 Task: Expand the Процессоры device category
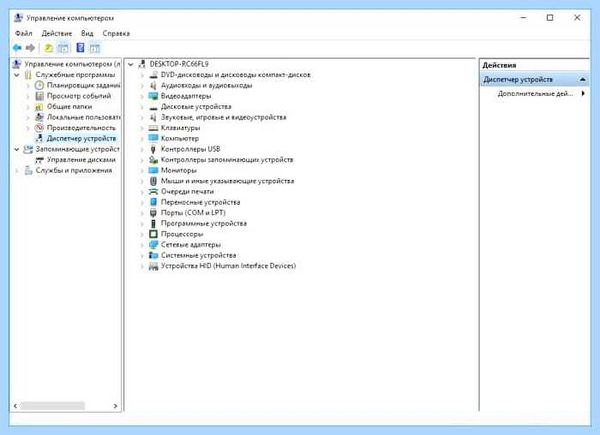(x=142, y=234)
